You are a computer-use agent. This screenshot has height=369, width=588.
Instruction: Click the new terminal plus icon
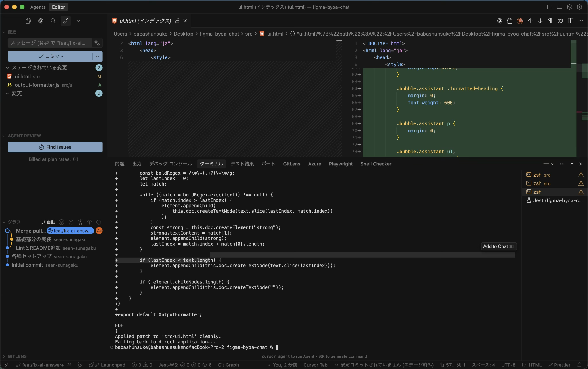pos(546,164)
